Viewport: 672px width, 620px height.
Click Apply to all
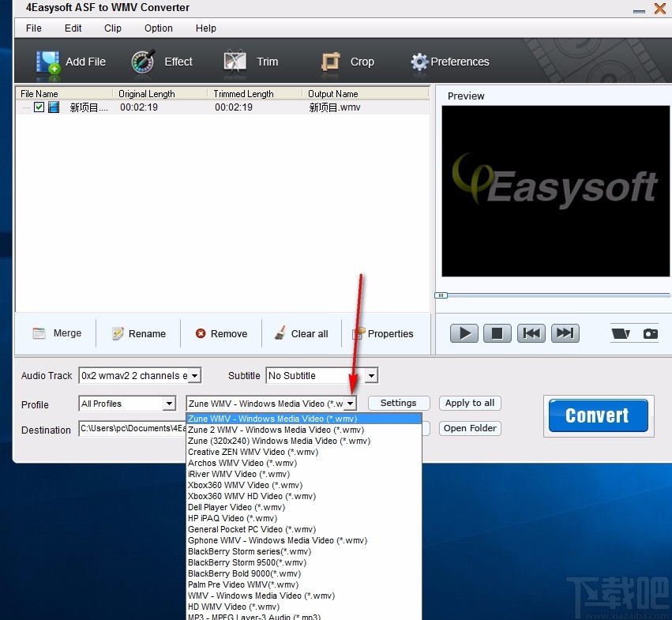tap(469, 403)
